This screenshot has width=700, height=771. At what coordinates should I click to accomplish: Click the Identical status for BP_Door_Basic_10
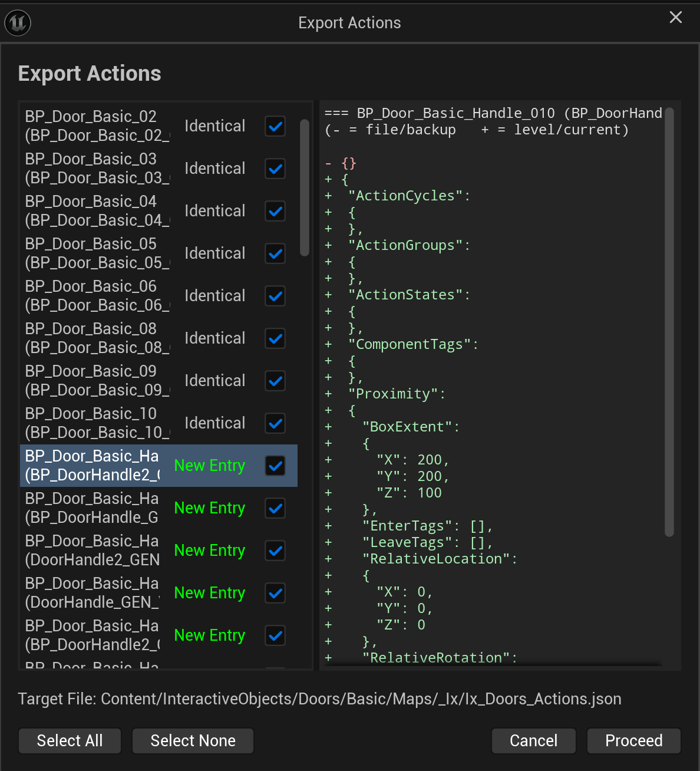click(x=214, y=423)
